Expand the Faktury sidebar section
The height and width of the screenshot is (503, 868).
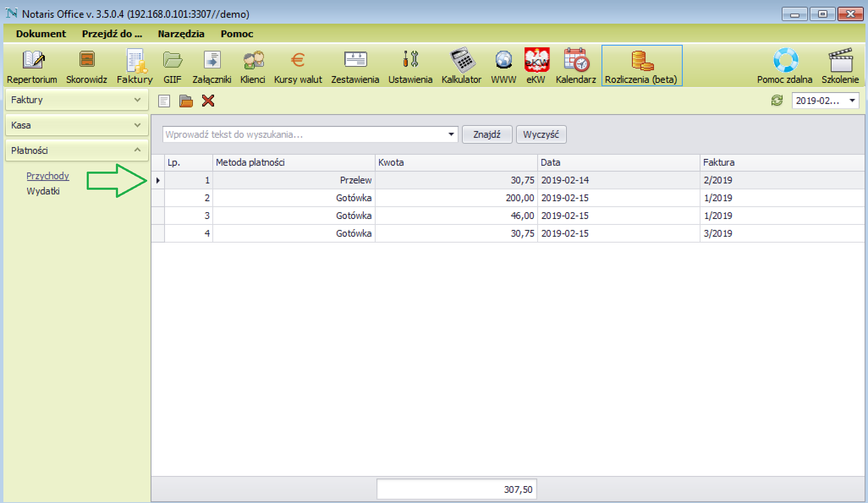pos(77,100)
